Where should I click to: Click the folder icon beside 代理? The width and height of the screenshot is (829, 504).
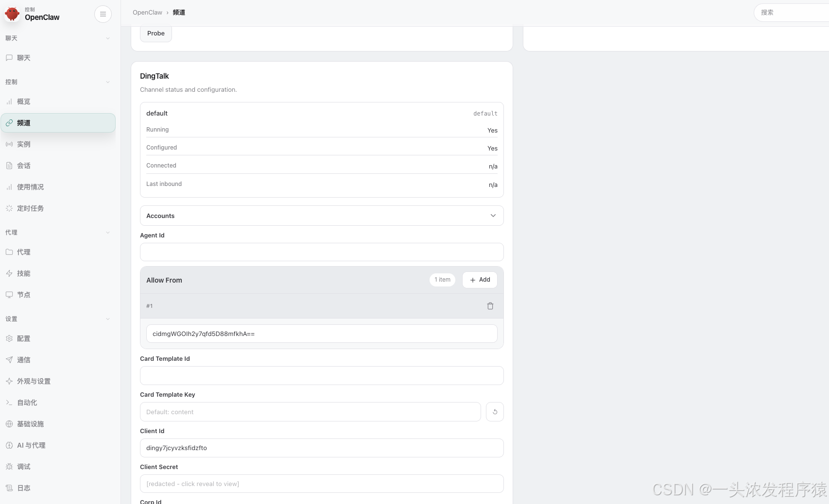9,252
